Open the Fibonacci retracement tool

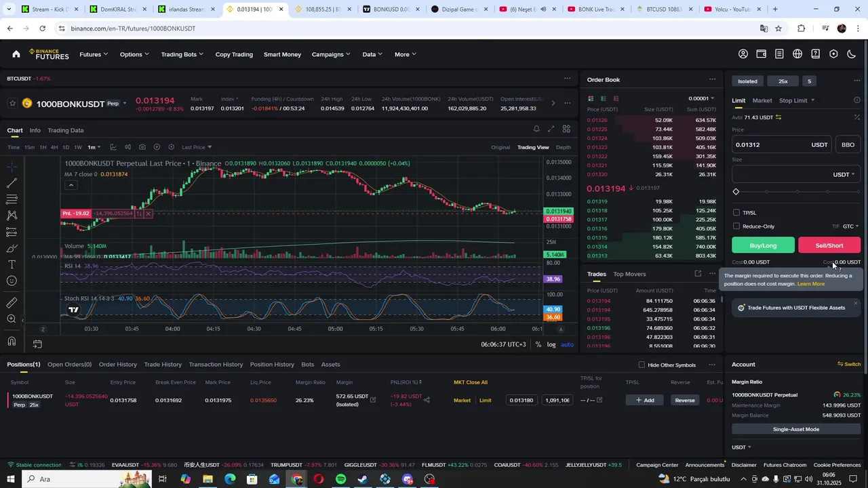[x=12, y=199]
